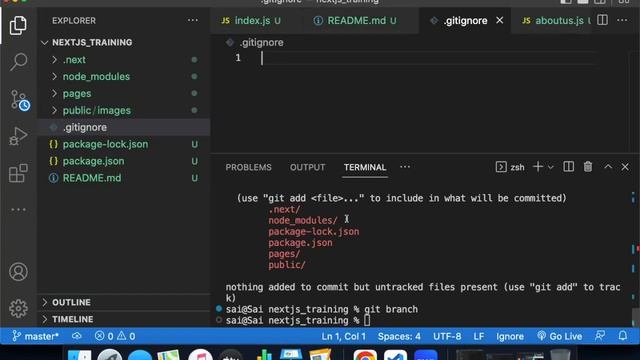
Task: Open Chrome from the Dock
Action: click(x=365, y=354)
